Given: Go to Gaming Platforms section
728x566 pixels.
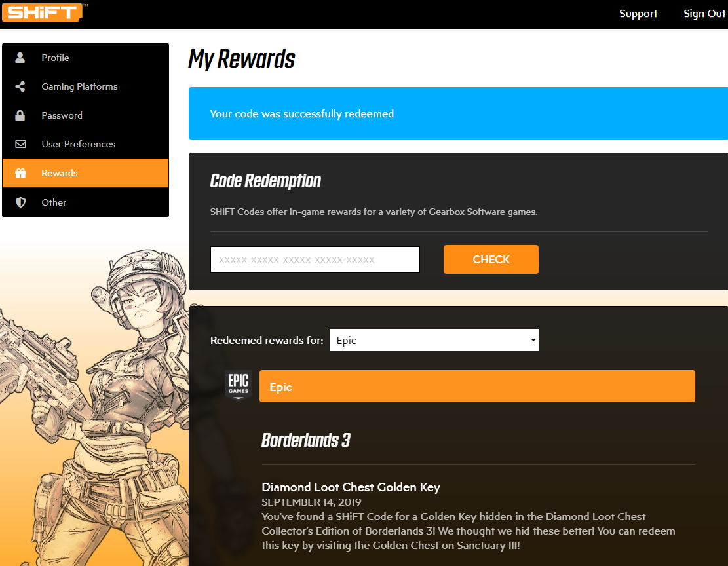Looking at the screenshot, I should click(x=79, y=86).
